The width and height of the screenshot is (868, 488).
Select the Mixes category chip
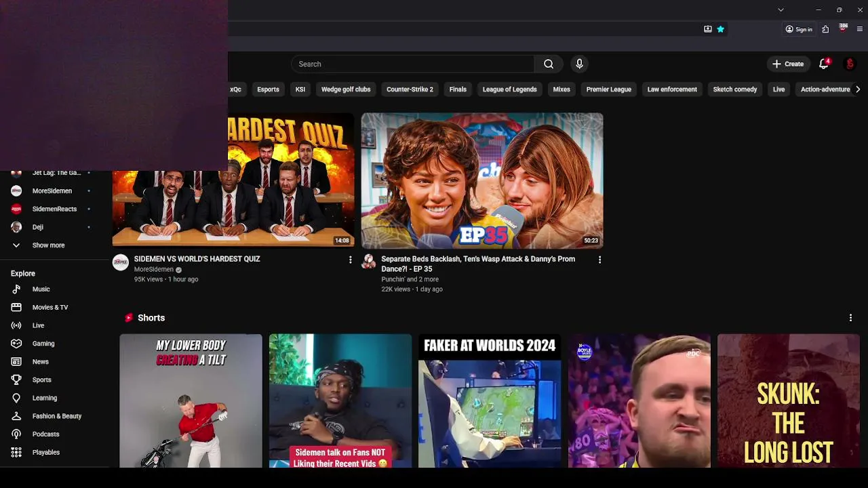point(561,89)
